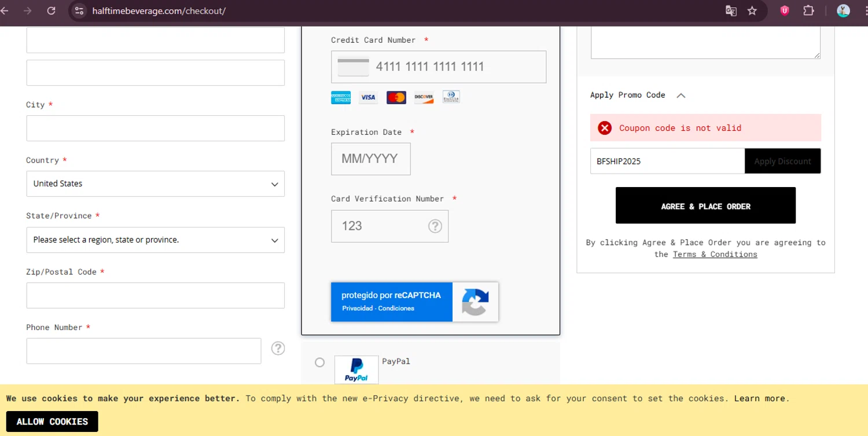Click the 'protegido por reCAPTCHA' text
Image resolution: width=868 pixels, height=436 pixels.
point(391,295)
